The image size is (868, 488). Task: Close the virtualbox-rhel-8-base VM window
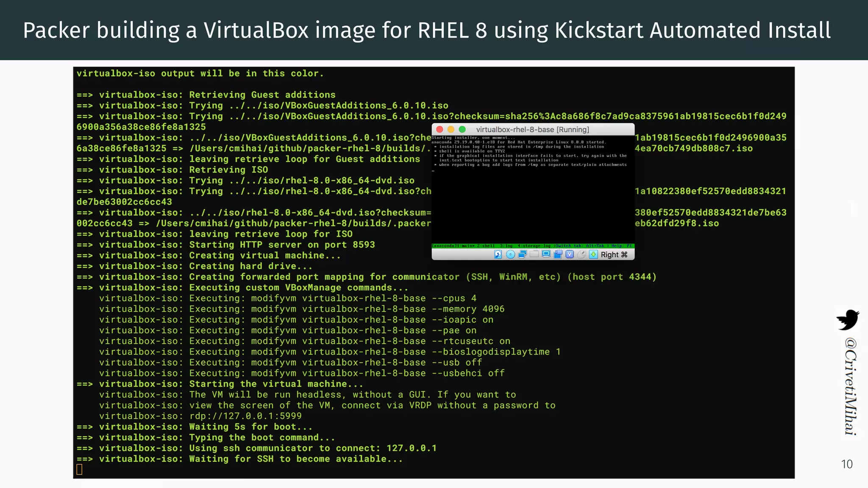(x=440, y=129)
